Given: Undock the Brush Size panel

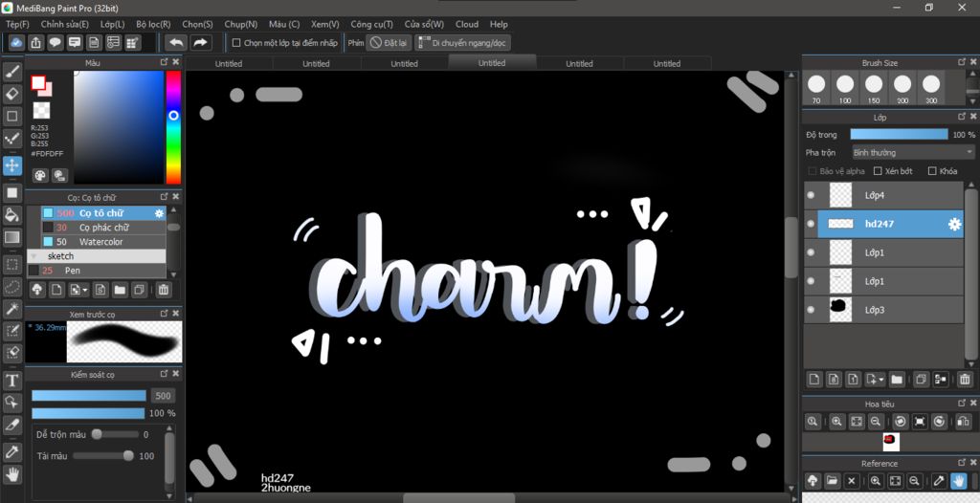Looking at the screenshot, I should pyautogui.click(x=962, y=62).
